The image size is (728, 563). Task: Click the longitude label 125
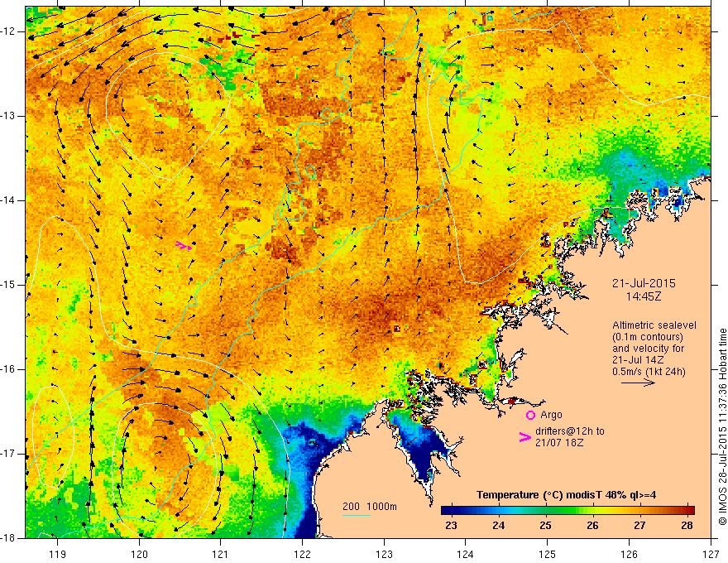click(x=548, y=554)
